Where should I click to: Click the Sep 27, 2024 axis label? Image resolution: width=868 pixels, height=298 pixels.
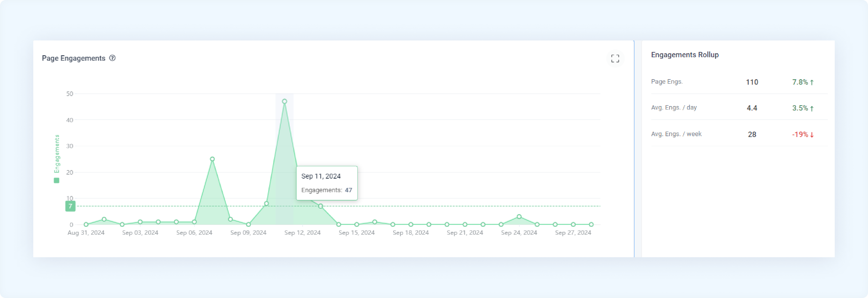[x=573, y=233]
